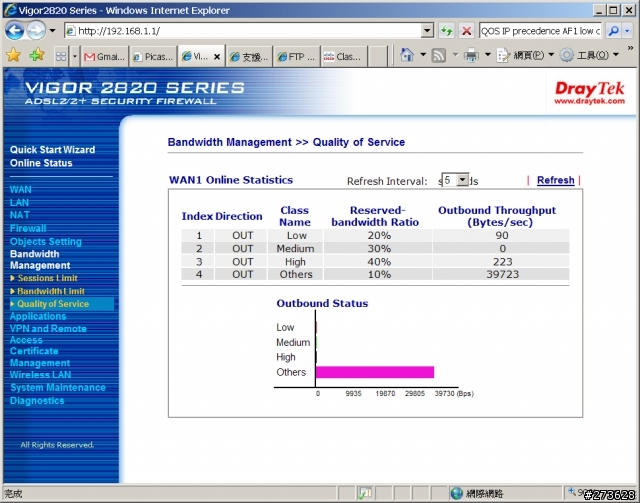This screenshot has height=503, width=640.
Task: Click the magenta Others outbound bar
Action: point(375,372)
